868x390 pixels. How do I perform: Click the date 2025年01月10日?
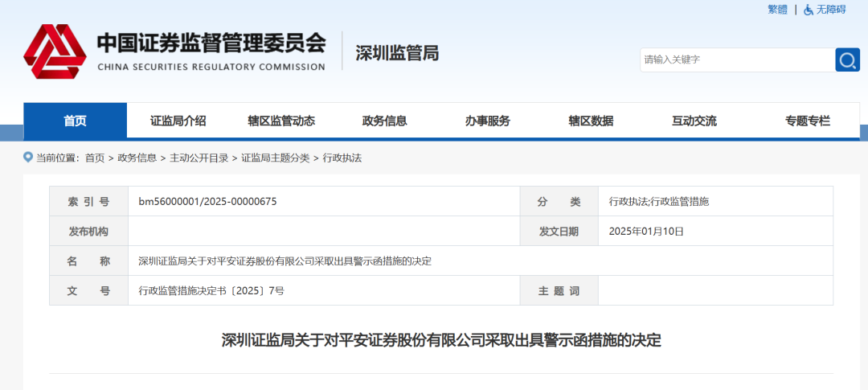click(646, 232)
